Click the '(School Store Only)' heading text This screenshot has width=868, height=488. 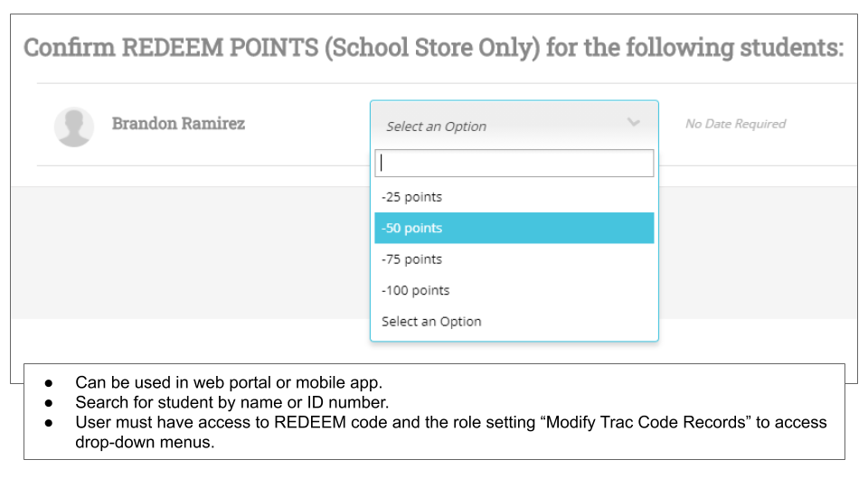tap(432, 48)
